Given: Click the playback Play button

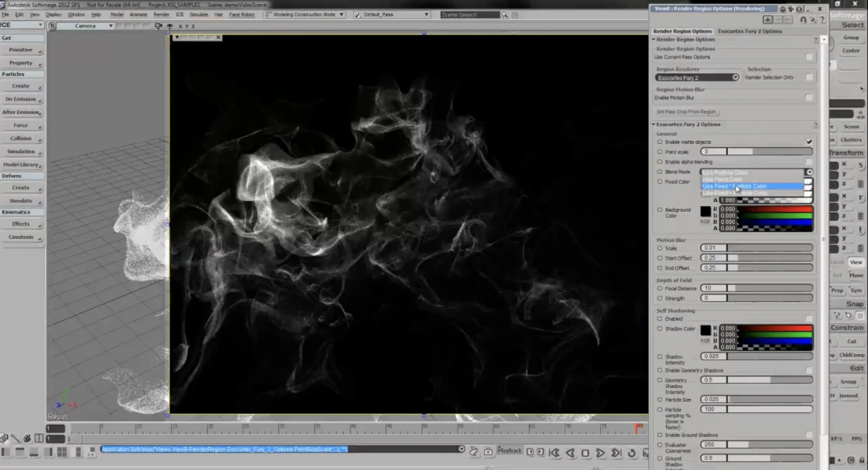Looking at the screenshot, I should pos(601,453).
